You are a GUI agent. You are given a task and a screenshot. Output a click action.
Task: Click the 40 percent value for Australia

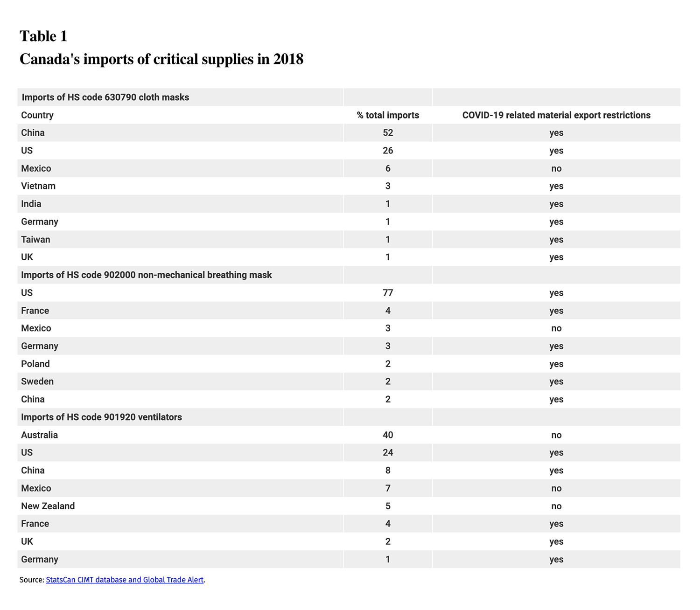tap(388, 435)
